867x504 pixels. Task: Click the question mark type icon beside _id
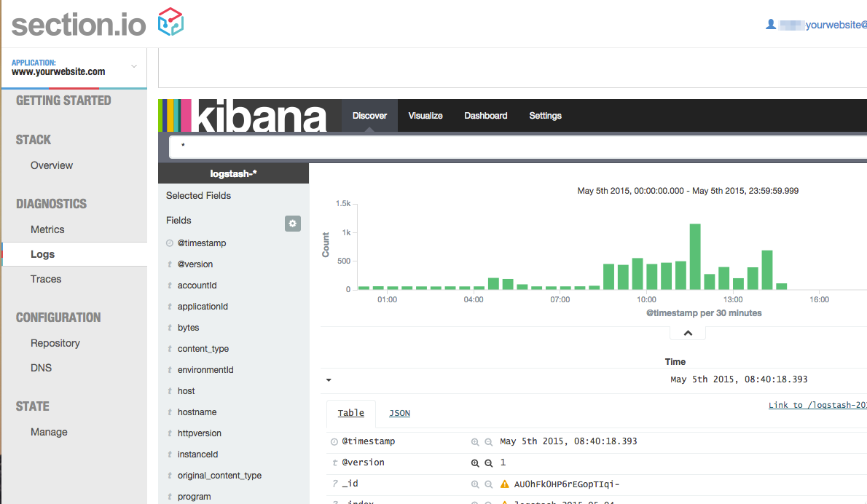point(334,484)
